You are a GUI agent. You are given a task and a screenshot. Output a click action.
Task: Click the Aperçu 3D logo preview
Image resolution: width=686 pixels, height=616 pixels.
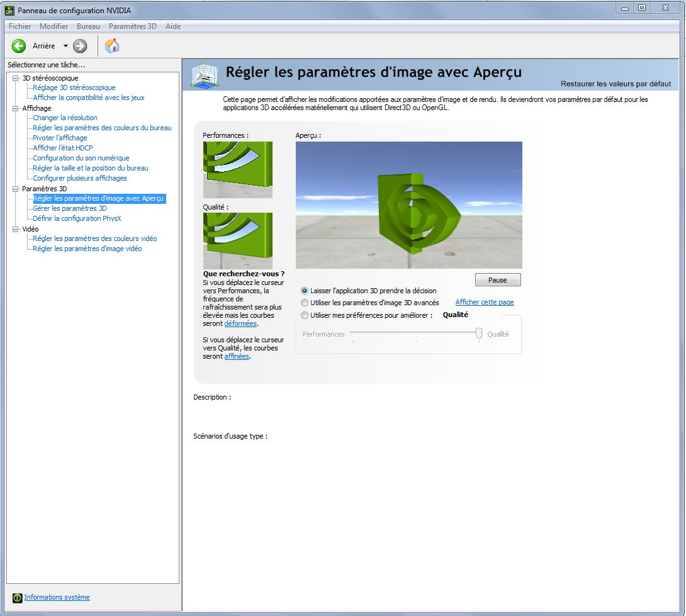click(408, 204)
